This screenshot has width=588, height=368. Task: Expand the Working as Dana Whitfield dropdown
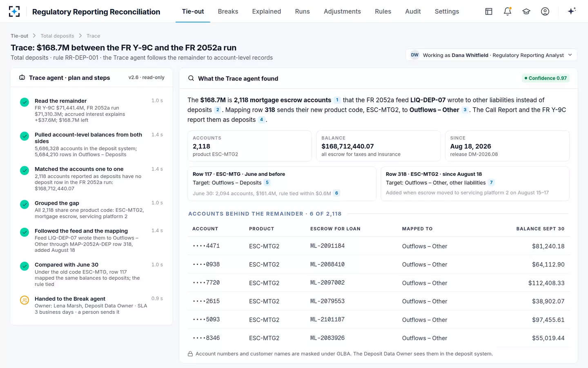(491, 55)
